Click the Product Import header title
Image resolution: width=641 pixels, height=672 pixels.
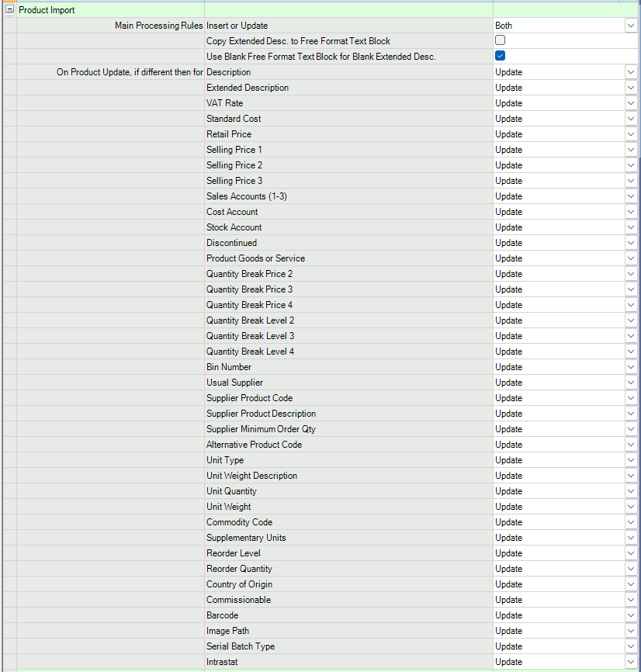(x=47, y=10)
